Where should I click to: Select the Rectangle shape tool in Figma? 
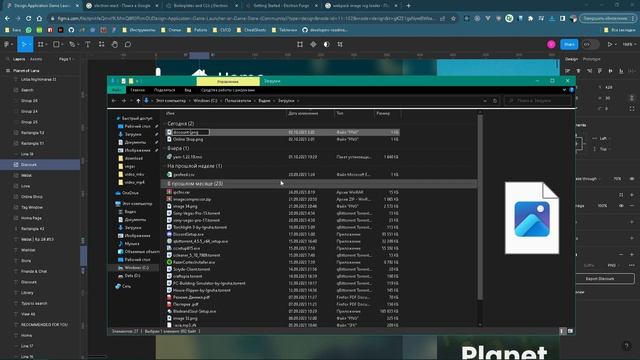point(56,44)
